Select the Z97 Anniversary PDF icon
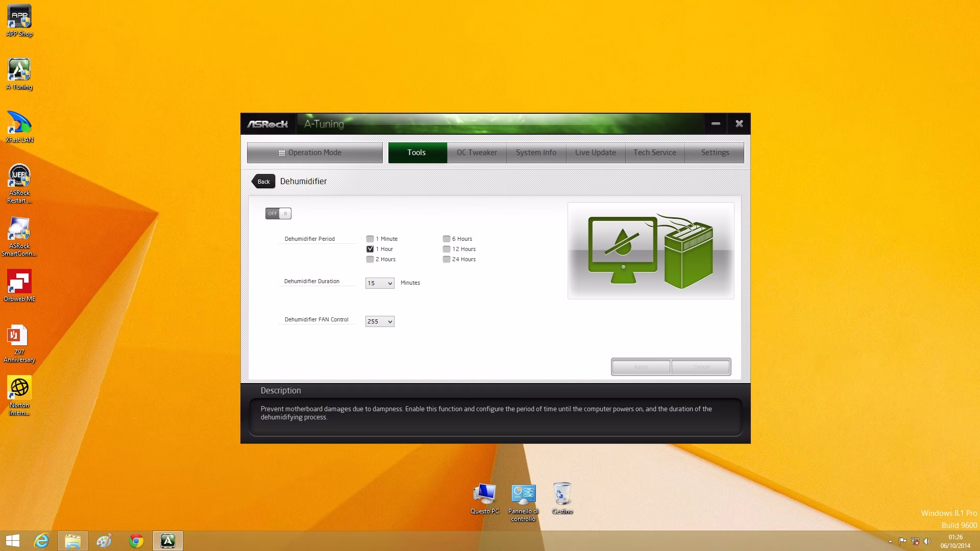This screenshot has width=980, height=551. click(19, 343)
